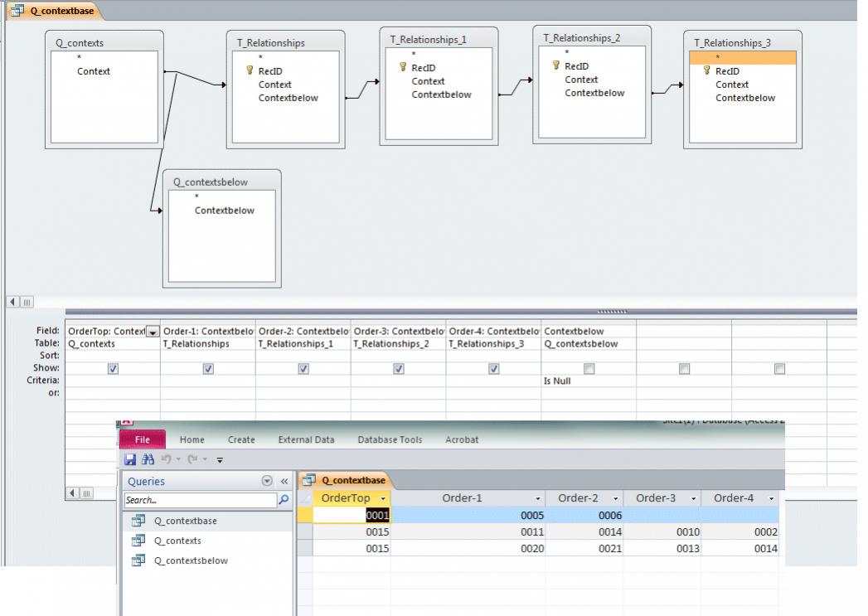
Task: Click the key icon in T_Relationships_3 table
Action: tap(707, 70)
